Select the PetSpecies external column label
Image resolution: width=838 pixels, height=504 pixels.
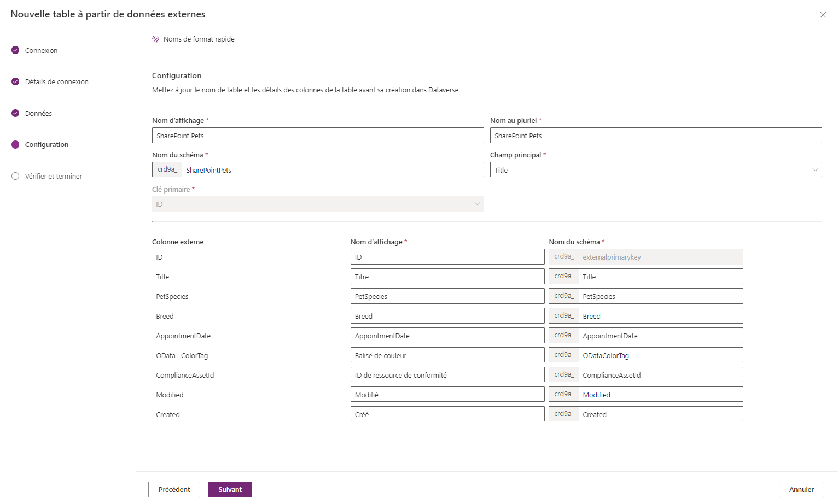point(172,296)
